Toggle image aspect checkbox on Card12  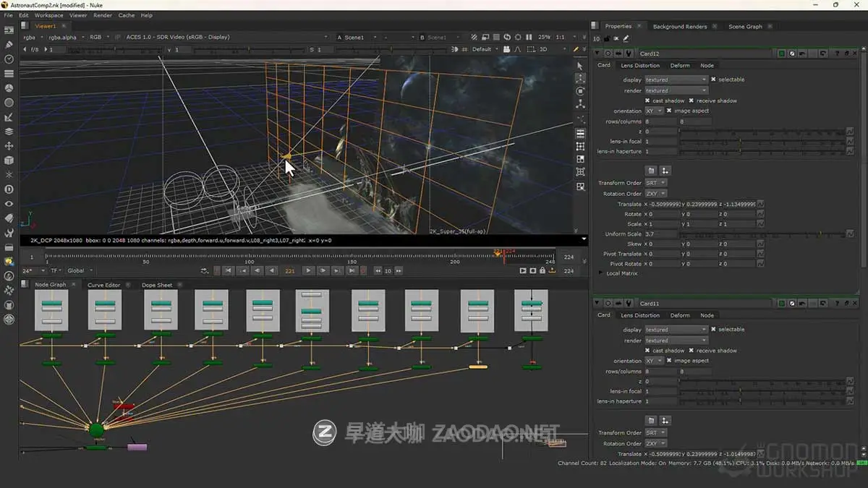click(x=669, y=111)
